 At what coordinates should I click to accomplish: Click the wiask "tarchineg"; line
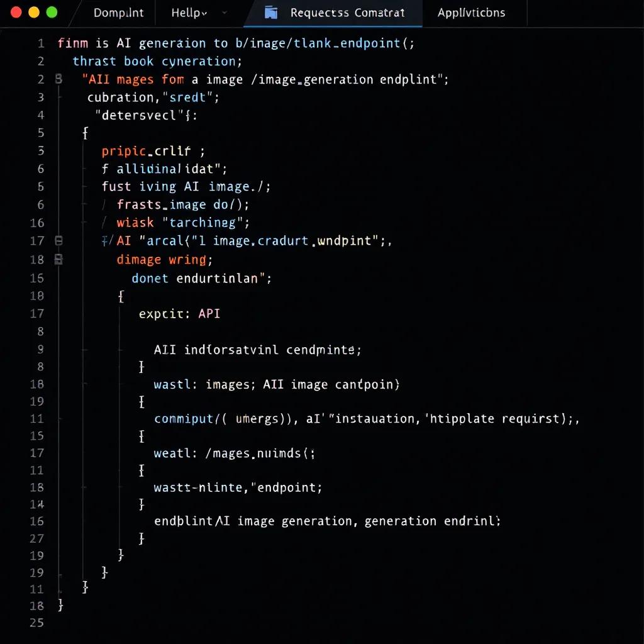183,223
